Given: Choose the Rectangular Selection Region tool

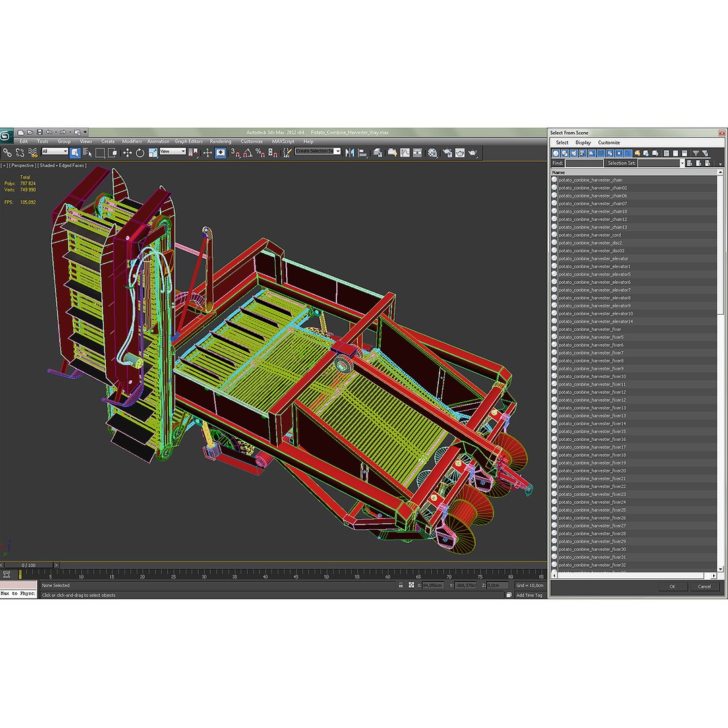Looking at the screenshot, I should [100, 152].
